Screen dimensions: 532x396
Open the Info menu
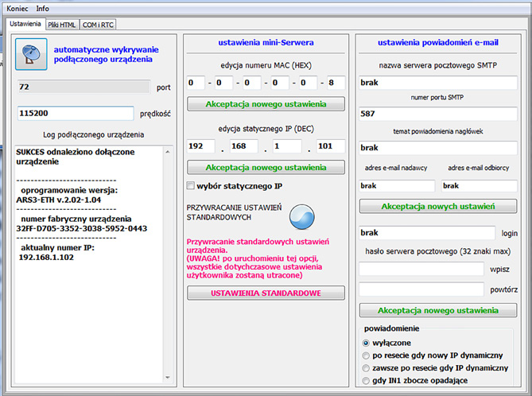pos(43,9)
